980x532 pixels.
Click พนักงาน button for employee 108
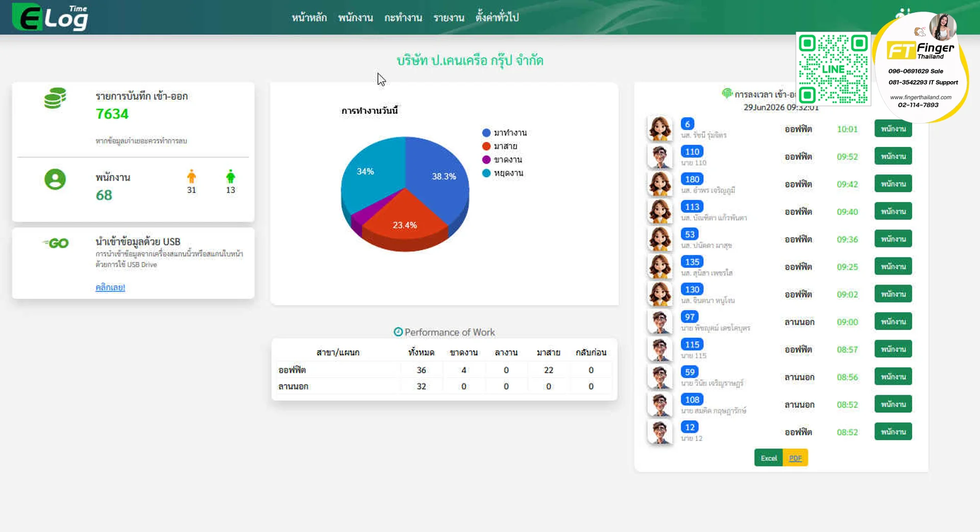893,404
